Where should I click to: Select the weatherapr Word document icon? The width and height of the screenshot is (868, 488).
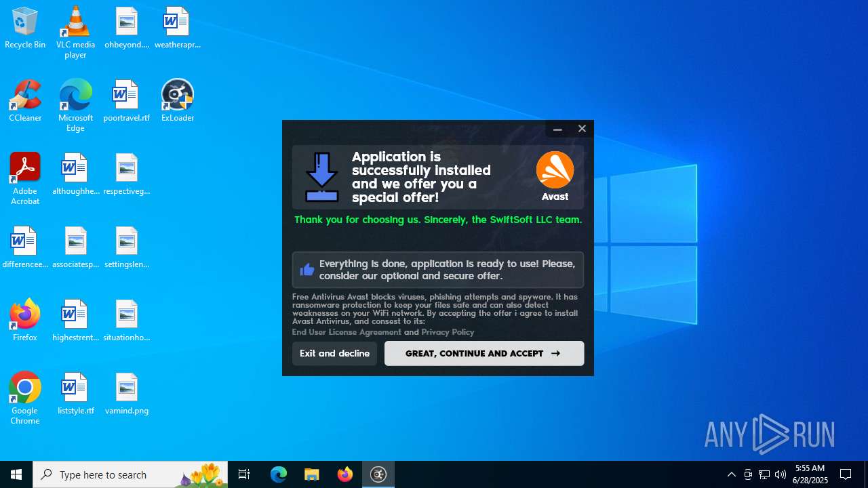point(178,28)
